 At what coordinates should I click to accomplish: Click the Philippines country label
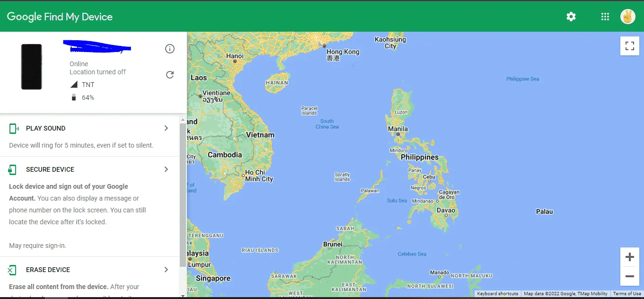(420, 157)
